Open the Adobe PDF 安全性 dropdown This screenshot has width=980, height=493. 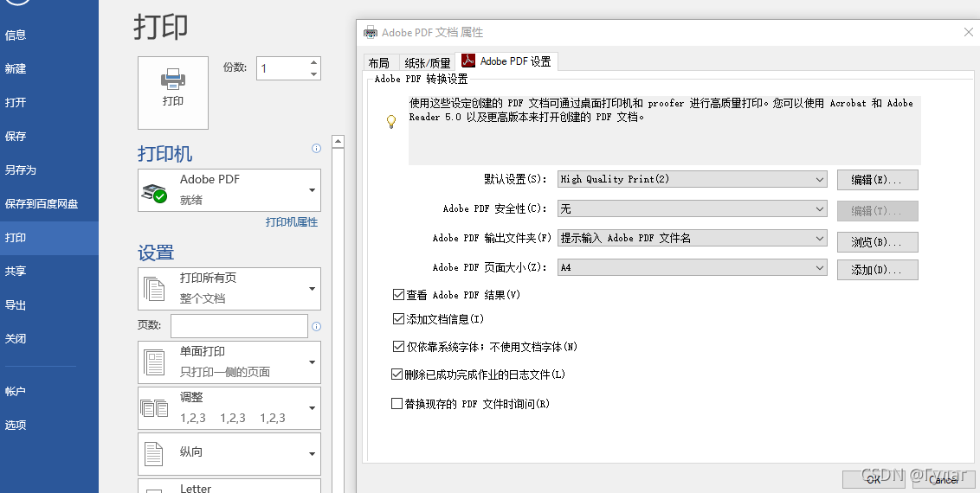[693, 209]
